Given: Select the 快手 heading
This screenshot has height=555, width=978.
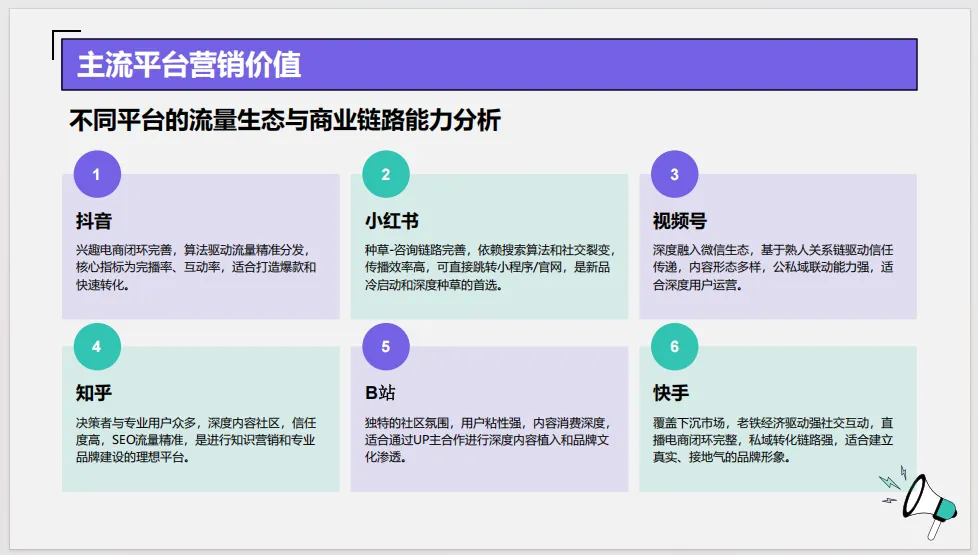Looking at the screenshot, I should [671, 393].
